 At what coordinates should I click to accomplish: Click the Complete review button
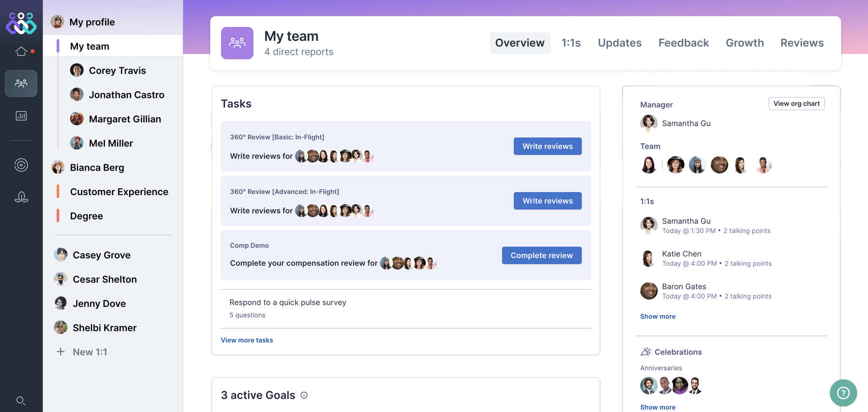pyautogui.click(x=542, y=255)
